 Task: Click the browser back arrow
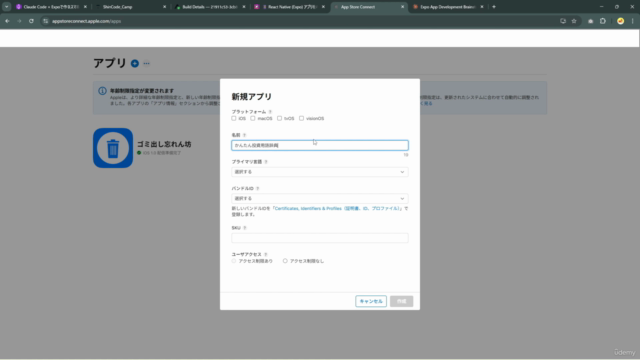pyautogui.click(x=7, y=21)
